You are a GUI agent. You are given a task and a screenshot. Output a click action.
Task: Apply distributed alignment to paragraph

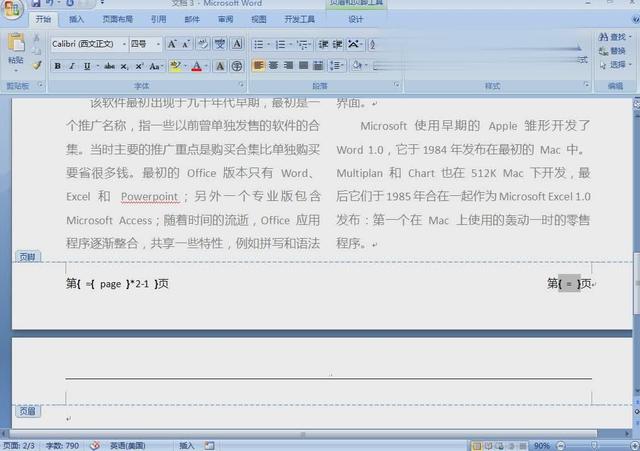tap(318, 65)
